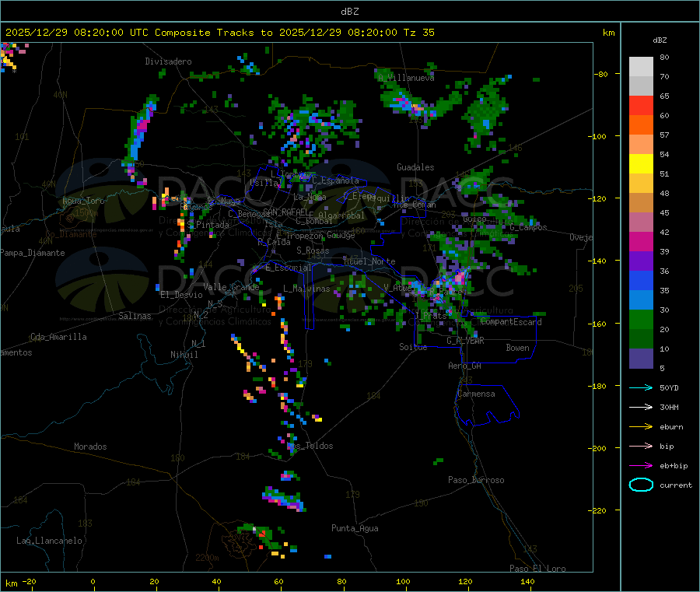Click the km unit label above vertical axis
This screenshot has width=700, height=592.
coord(608,33)
